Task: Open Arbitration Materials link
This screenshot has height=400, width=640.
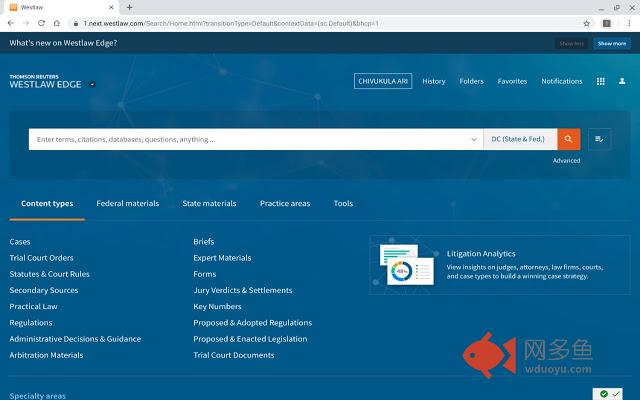Action: point(46,355)
